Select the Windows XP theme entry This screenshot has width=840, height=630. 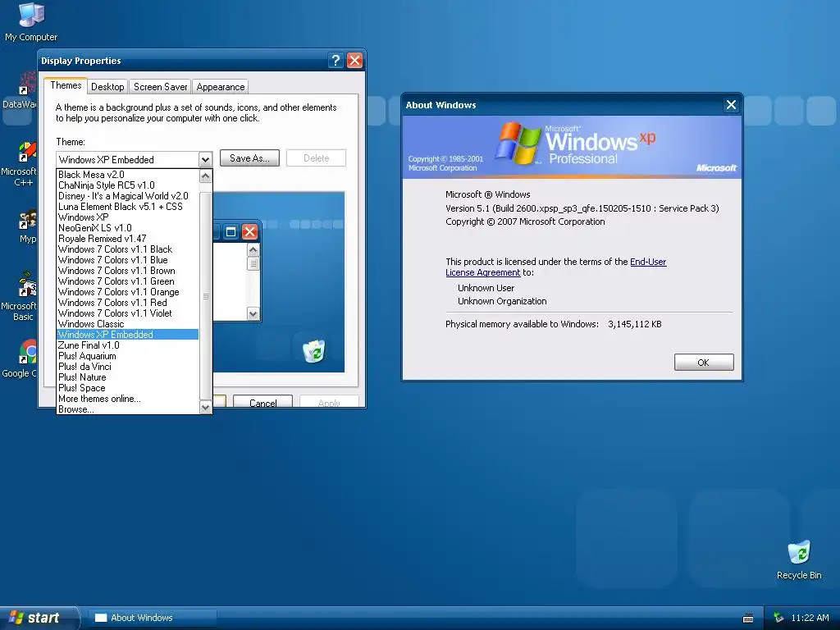[127, 217]
